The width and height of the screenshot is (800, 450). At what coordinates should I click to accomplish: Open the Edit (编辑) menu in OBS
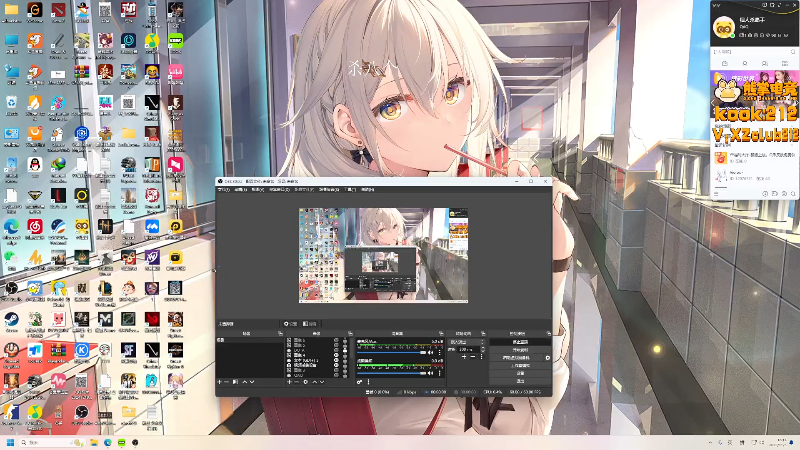tap(240, 190)
